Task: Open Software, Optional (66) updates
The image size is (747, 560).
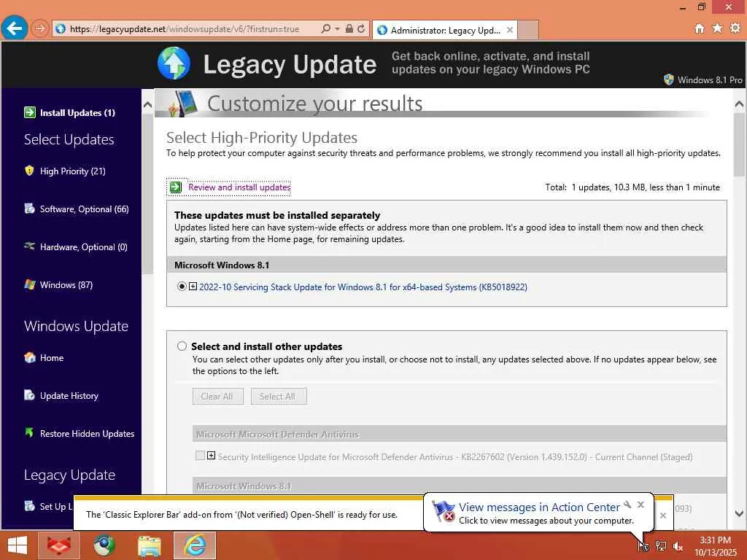Action: tap(85, 209)
